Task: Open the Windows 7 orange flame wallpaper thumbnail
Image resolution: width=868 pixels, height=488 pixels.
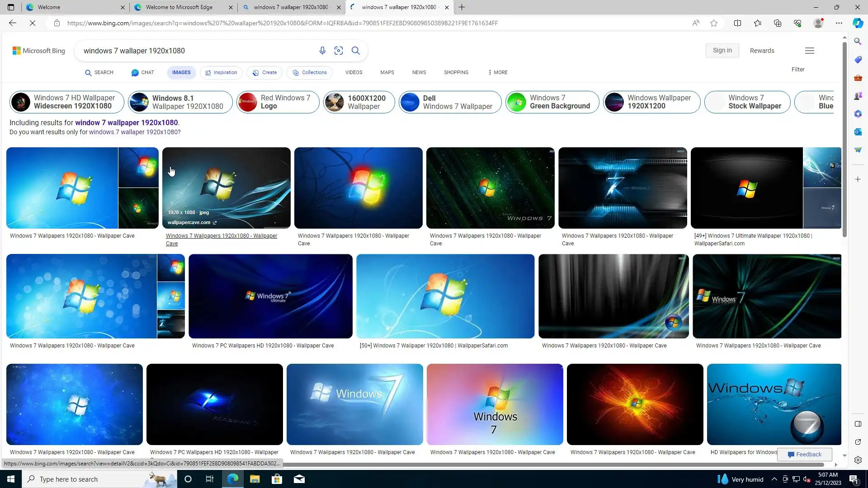Action: coord(635,404)
